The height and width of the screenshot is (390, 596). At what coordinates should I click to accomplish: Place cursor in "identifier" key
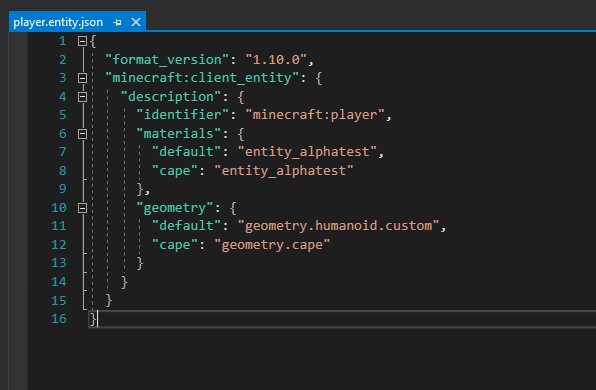pyautogui.click(x=183, y=115)
